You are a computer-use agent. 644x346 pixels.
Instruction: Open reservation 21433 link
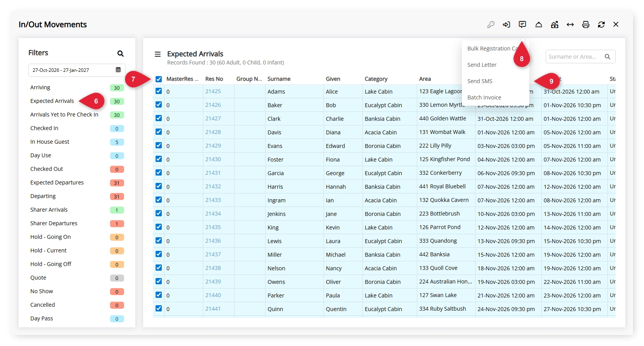(213, 200)
